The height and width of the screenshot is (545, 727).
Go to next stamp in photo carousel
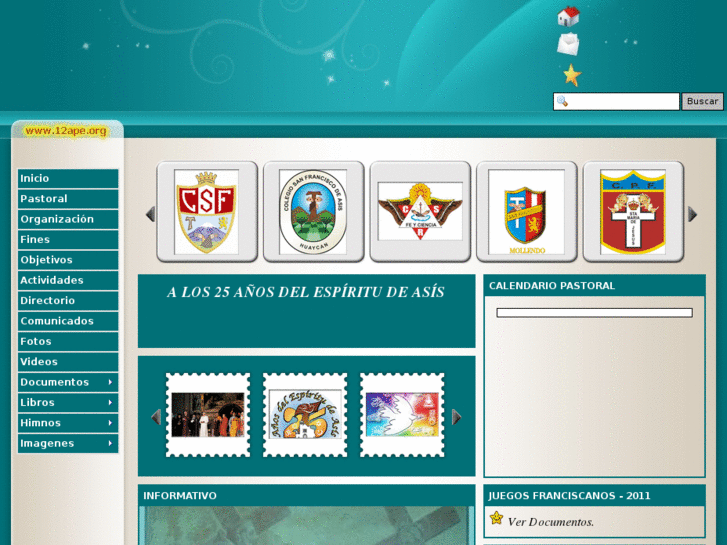coord(457,417)
